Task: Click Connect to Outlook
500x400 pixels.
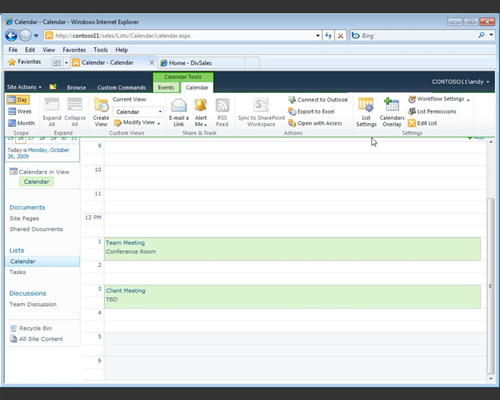Action: pyautogui.click(x=318, y=100)
